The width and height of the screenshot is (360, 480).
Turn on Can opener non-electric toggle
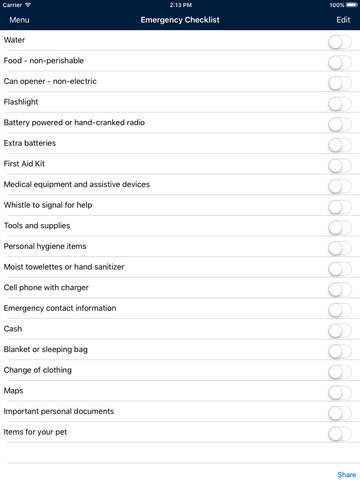coord(340,84)
